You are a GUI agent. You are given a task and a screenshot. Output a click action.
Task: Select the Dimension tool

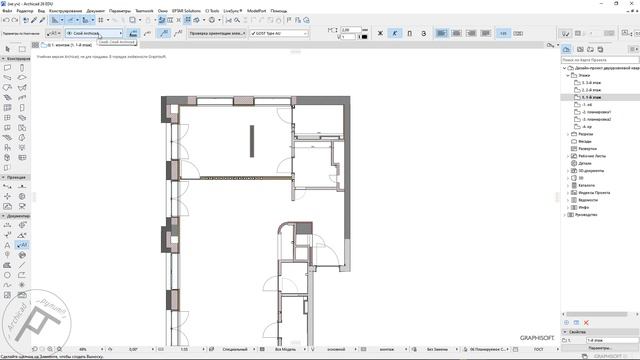(7, 225)
